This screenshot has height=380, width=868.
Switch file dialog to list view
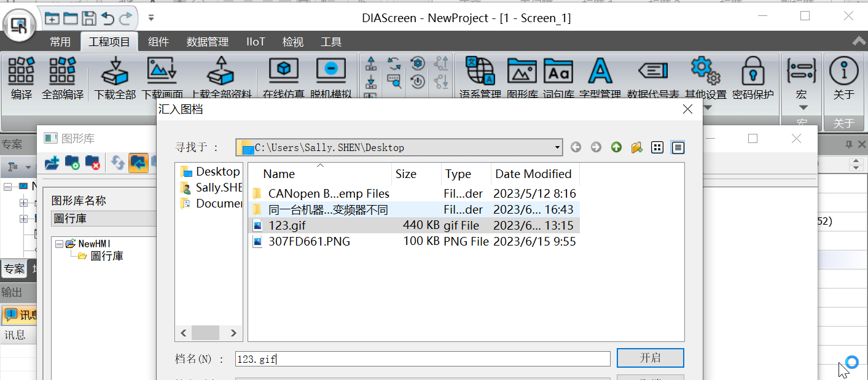click(657, 147)
